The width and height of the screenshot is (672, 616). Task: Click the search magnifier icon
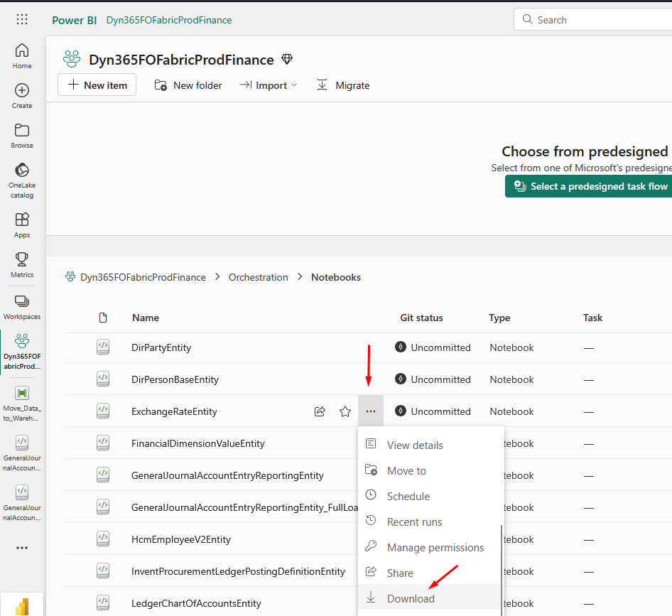tap(528, 19)
